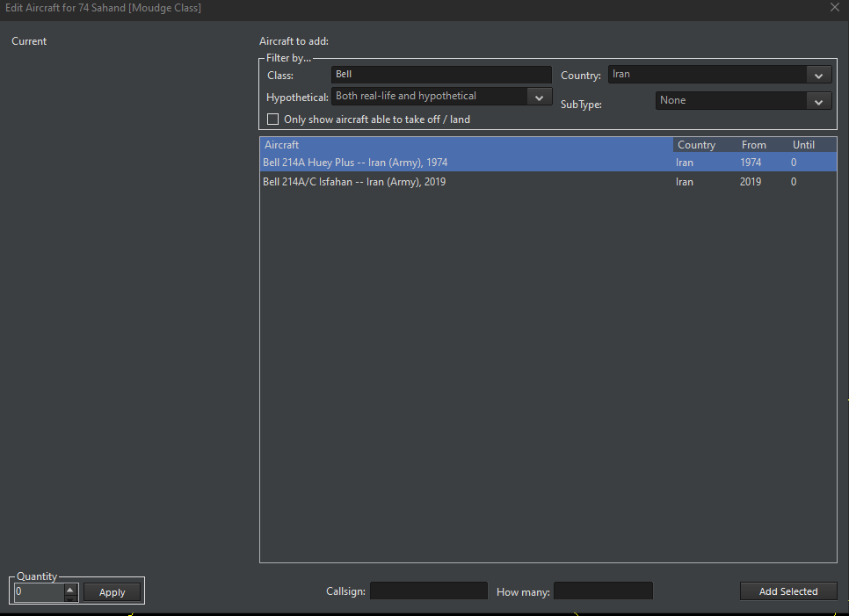849x616 pixels.
Task: Close the Edit Aircraft dialog
Action: [x=834, y=8]
